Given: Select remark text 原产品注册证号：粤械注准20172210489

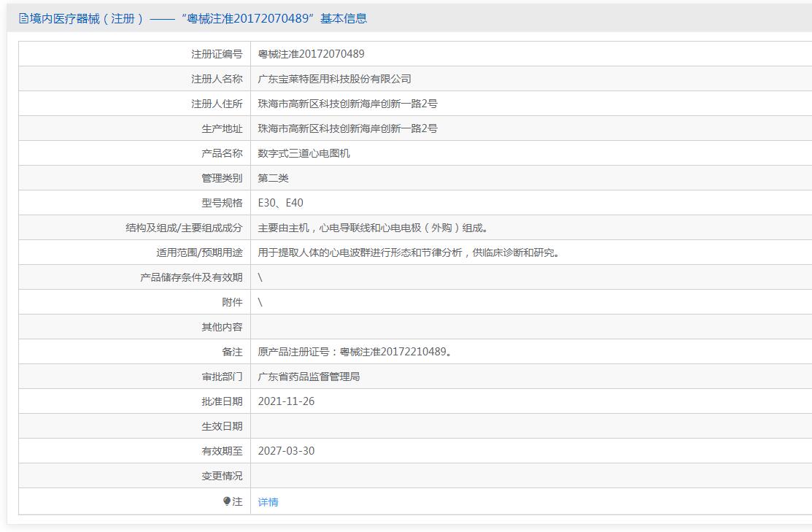Looking at the screenshot, I should pyautogui.click(x=355, y=352).
